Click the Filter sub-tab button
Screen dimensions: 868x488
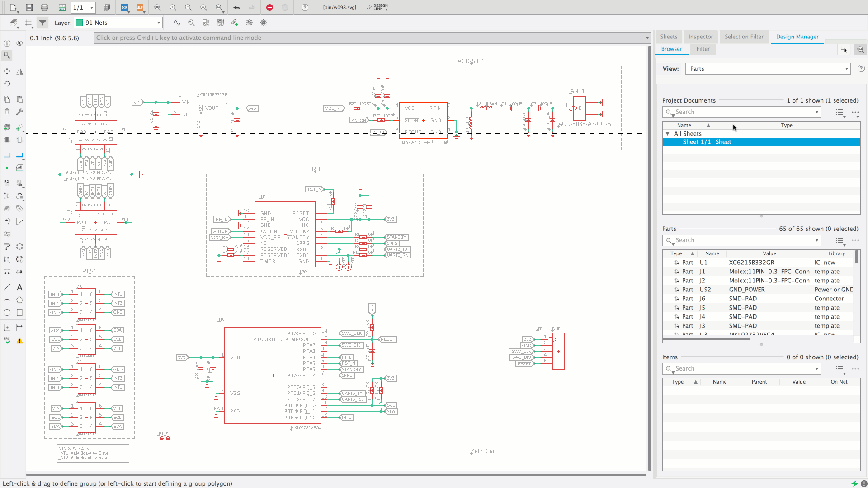(703, 49)
